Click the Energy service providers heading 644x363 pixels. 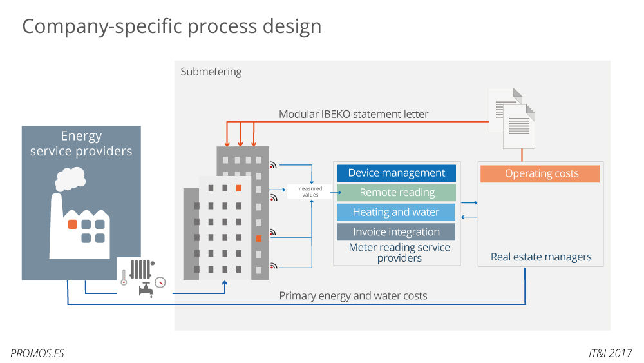click(x=81, y=144)
